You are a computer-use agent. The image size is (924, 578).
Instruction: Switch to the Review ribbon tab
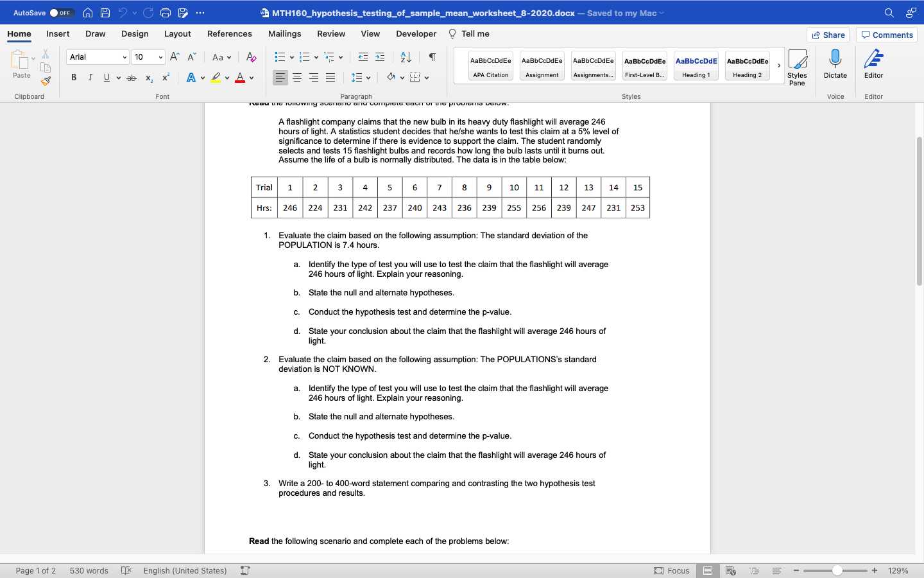pyautogui.click(x=331, y=33)
